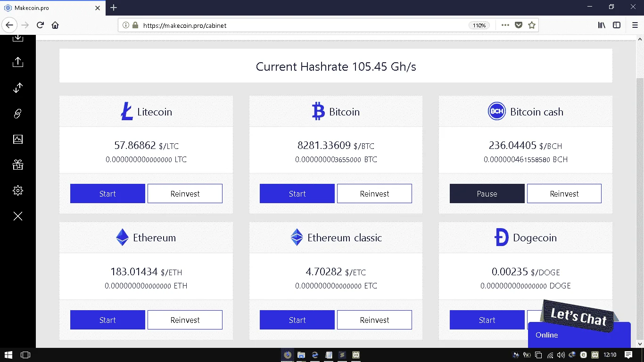Viewport: 644px width, 362px height.
Task: Open the action center notifications icon
Action: tap(628, 355)
